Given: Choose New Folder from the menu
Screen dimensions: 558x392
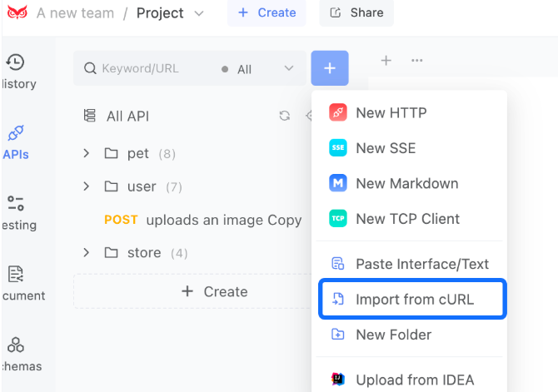Looking at the screenshot, I should [409, 335].
